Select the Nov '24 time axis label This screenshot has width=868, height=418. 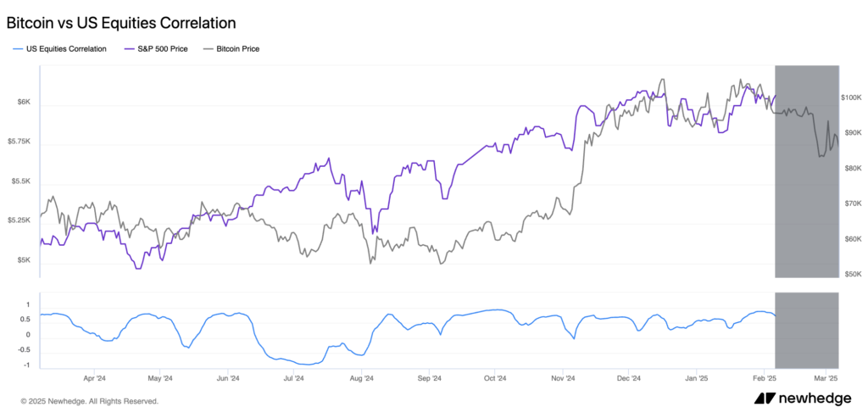pyautogui.click(x=563, y=378)
